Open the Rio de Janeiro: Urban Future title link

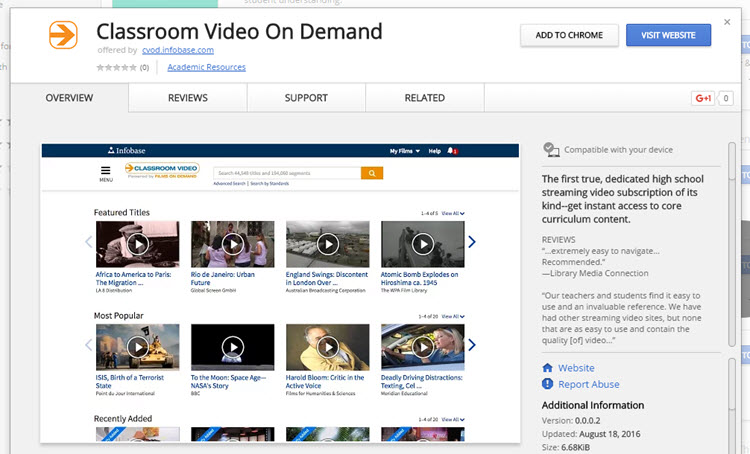click(x=222, y=278)
